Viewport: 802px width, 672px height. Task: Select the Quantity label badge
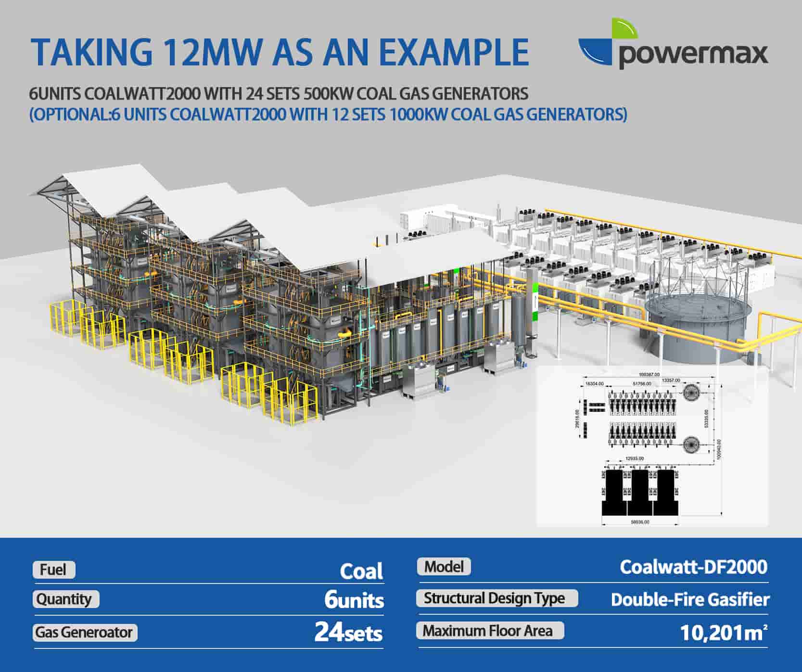click(x=65, y=599)
